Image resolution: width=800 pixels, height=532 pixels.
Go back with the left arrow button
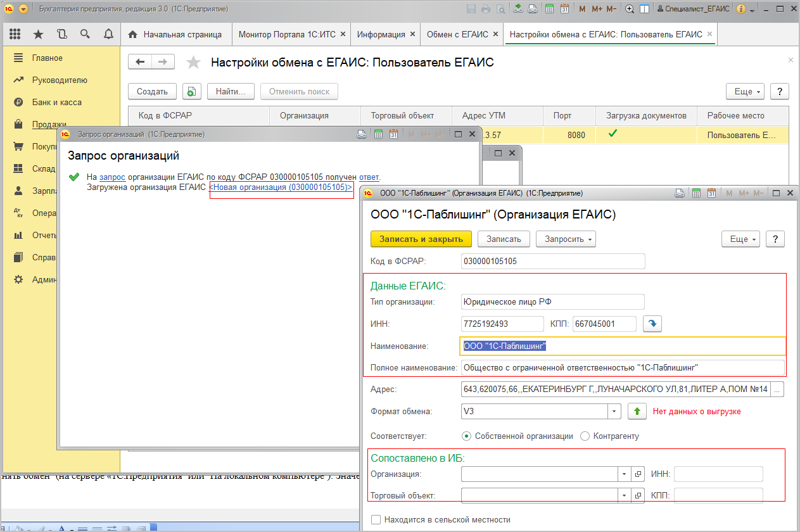tap(141, 61)
